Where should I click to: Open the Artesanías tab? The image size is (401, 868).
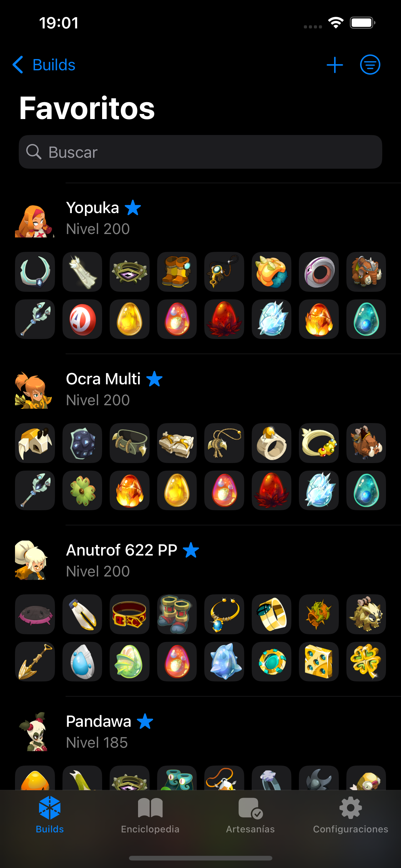pyautogui.click(x=250, y=815)
